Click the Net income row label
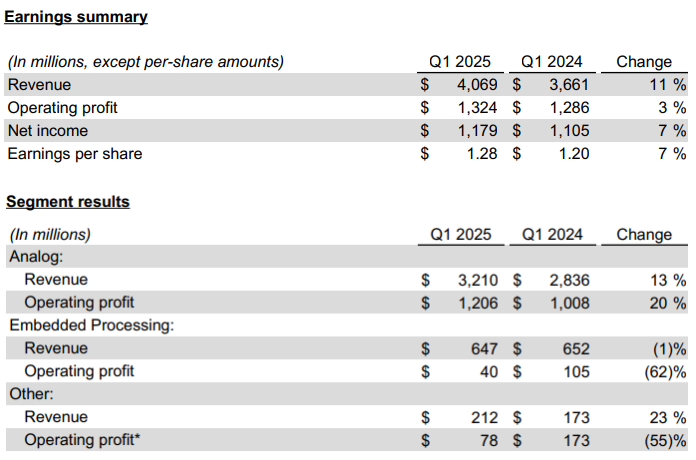Viewport: 696px width, 460px height. (x=48, y=131)
